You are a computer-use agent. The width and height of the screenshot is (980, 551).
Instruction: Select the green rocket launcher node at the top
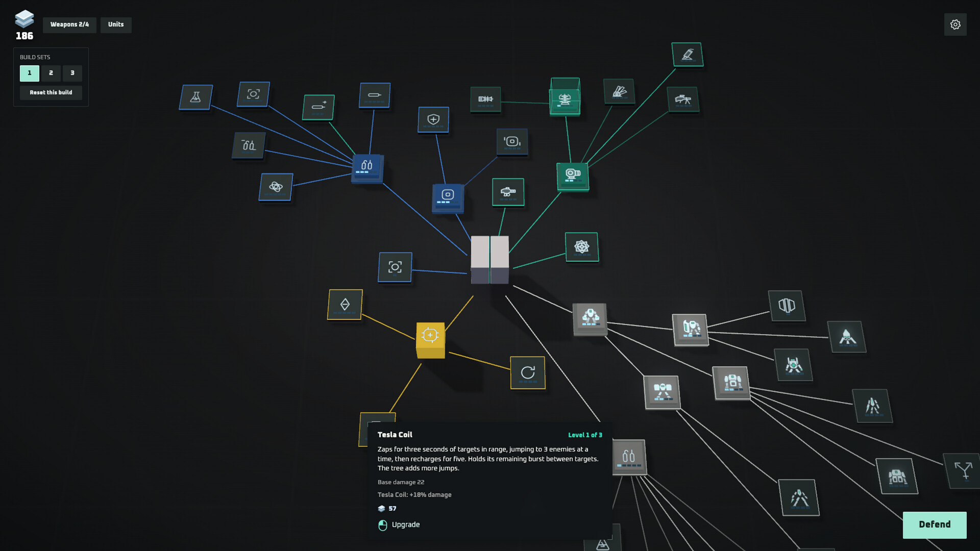(688, 54)
